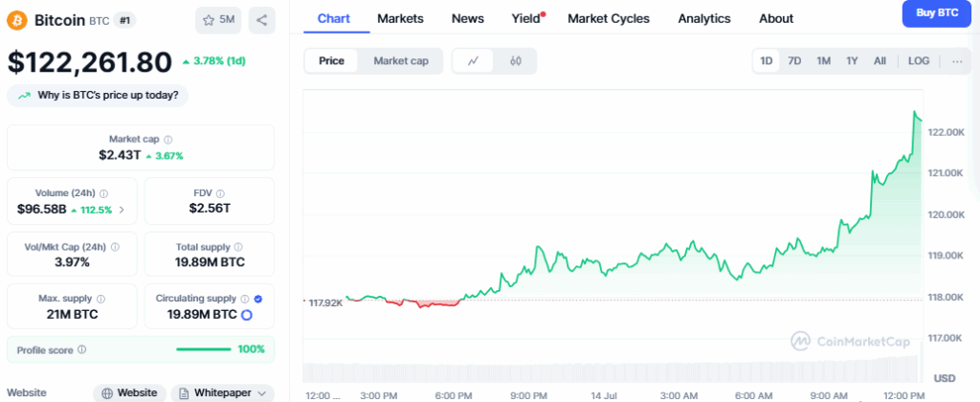Click the 117.92K chart baseline label

(x=325, y=302)
